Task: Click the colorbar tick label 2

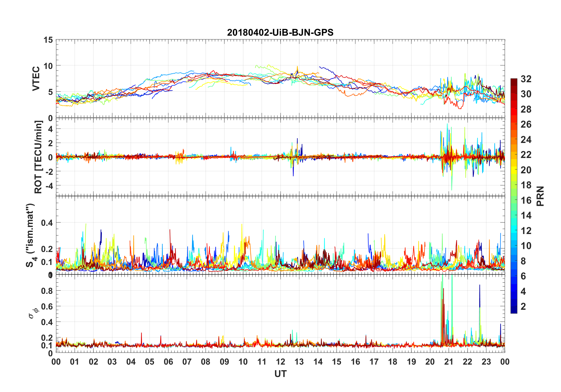Action: click(523, 307)
